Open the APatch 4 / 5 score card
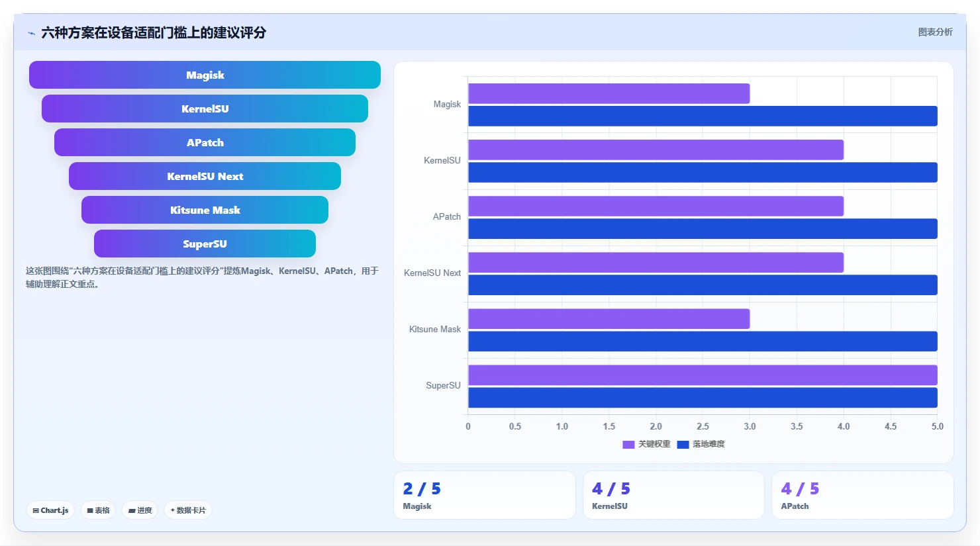The width and height of the screenshot is (980, 546). click(862, 495)
